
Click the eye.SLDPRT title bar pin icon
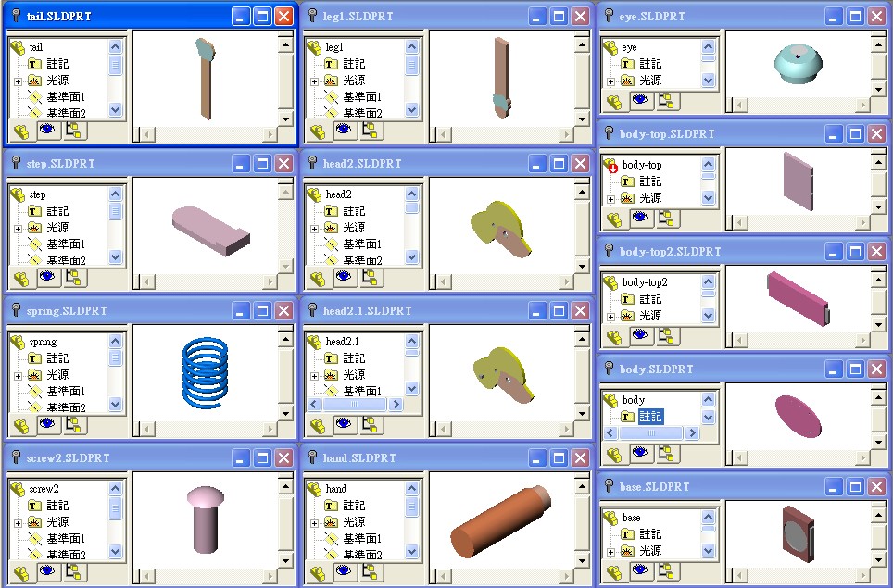tap(609, 16)
